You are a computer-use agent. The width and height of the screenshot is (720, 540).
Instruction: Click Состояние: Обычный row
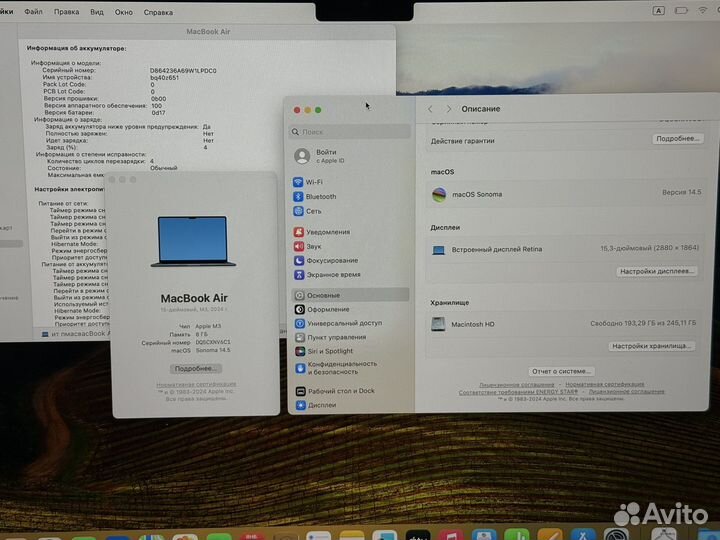pos(112,168)
